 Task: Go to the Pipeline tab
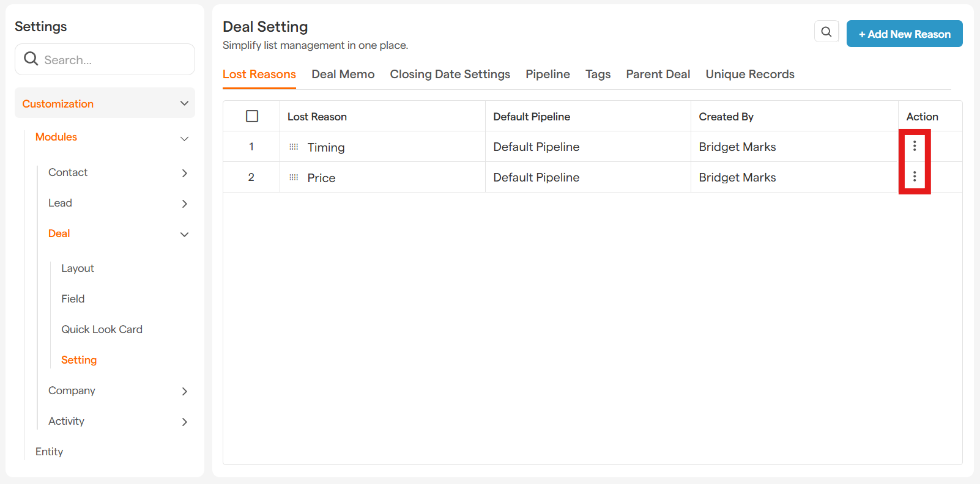(548, 75)
